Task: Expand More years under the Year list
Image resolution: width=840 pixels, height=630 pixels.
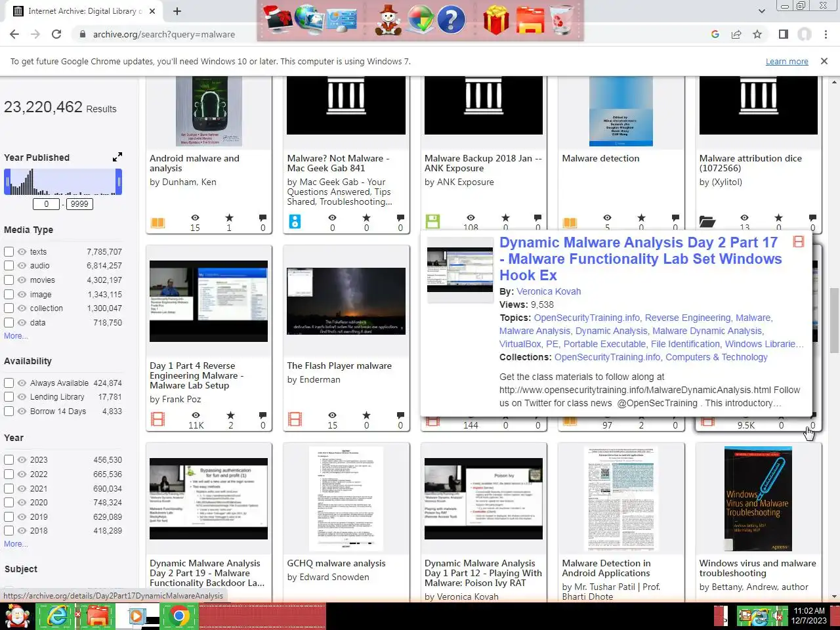Action: tap(16, 544)
